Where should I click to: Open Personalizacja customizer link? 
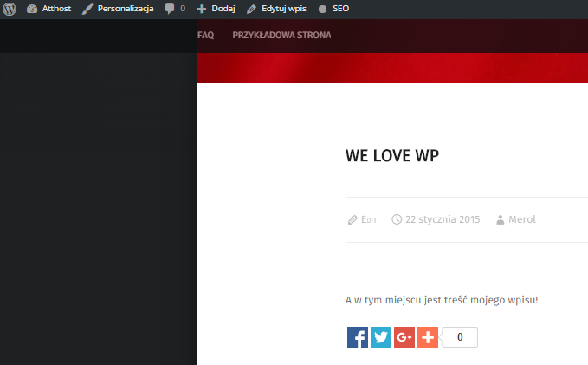tap(126, 9)
